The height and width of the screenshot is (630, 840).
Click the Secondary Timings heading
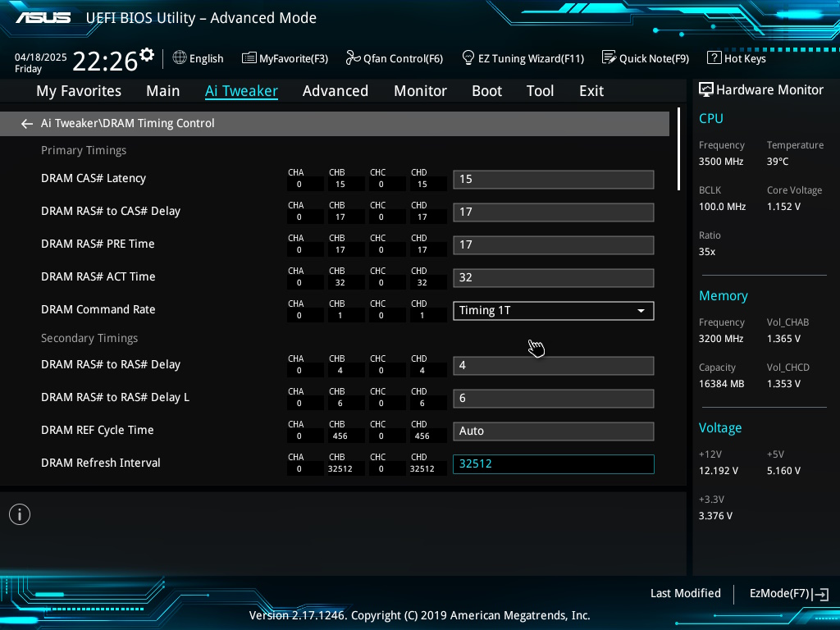[89, 339]
